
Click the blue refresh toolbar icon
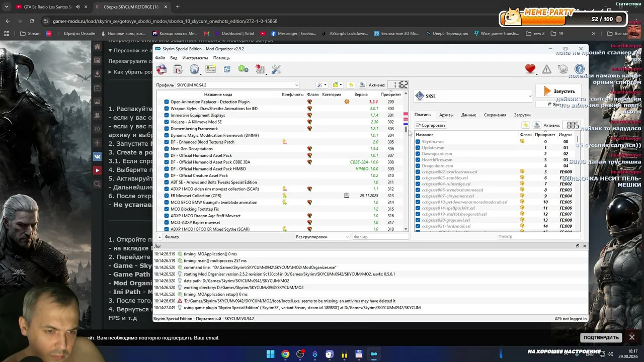tap(227, 69)
